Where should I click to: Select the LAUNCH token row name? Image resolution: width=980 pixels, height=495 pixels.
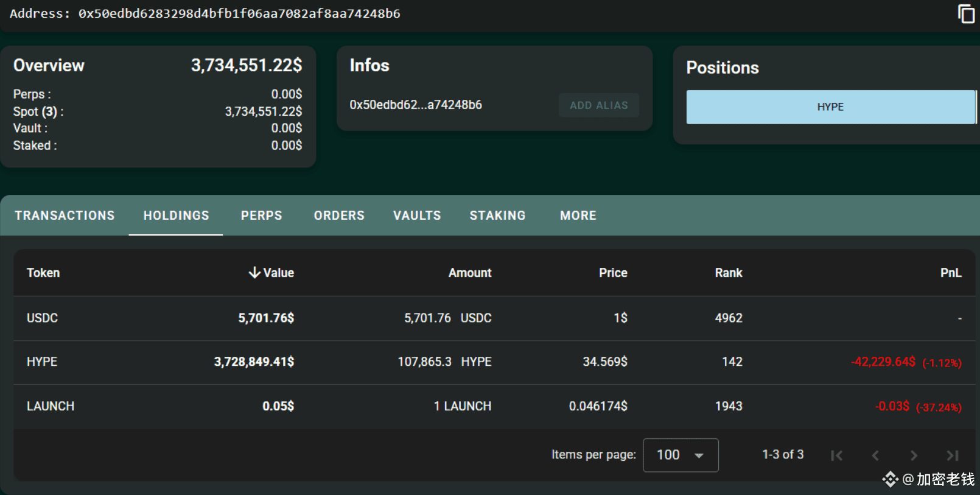51,406
